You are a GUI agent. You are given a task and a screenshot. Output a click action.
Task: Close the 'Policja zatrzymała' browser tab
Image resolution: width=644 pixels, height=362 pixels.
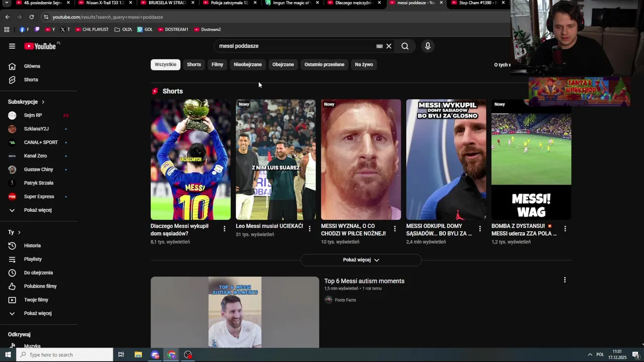255,3
